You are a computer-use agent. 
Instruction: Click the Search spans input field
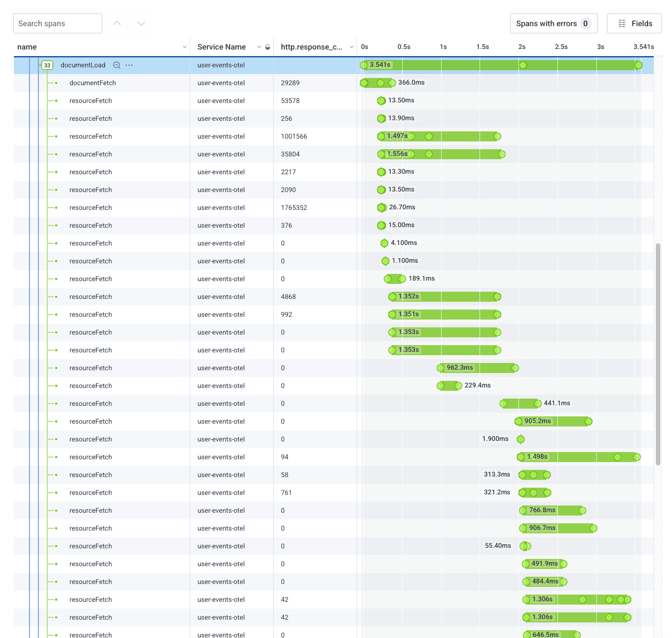(x=58, y=23)
